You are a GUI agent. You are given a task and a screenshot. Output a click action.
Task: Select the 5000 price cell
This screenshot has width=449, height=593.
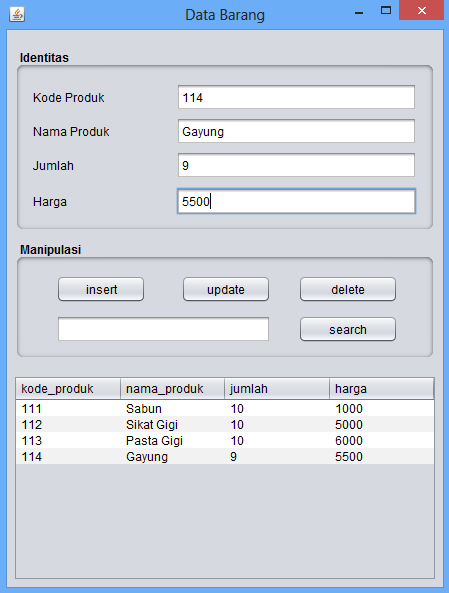click(x=382, y=424)
